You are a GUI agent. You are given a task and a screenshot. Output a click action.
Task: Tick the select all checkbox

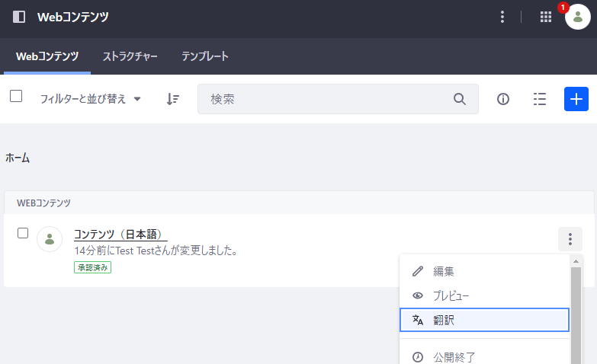(16, 96)
